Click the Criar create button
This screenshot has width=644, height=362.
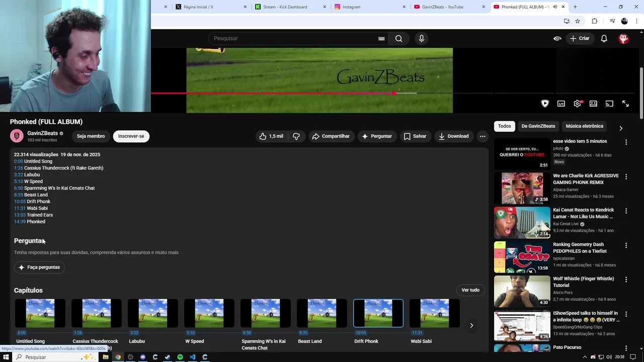pyautogui.click(x=579, y=39)
